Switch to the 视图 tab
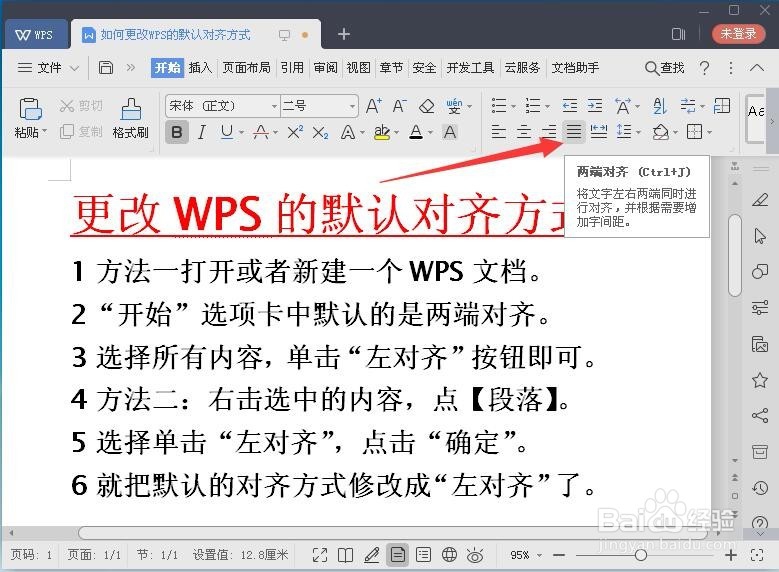 tap(358, 68)
